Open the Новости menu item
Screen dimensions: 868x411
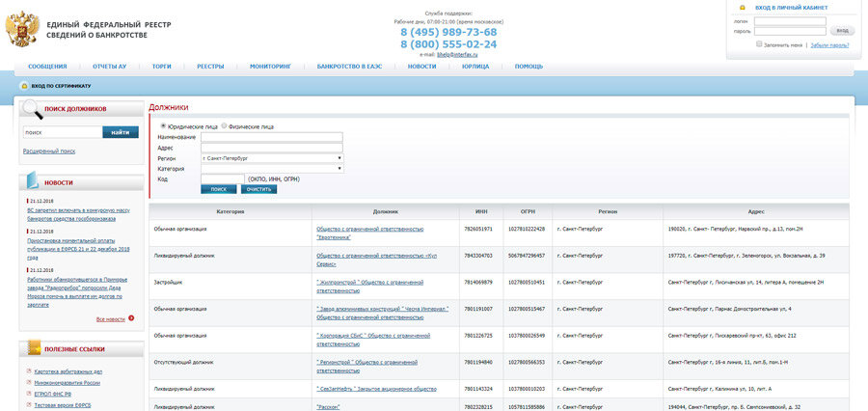[x=421, y=67]
